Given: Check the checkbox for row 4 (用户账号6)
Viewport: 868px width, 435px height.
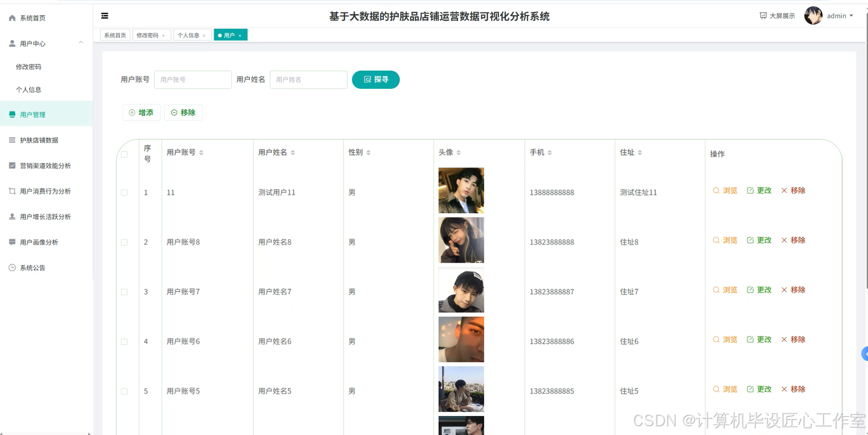Looking at the screenshot, I should point(124,342).
